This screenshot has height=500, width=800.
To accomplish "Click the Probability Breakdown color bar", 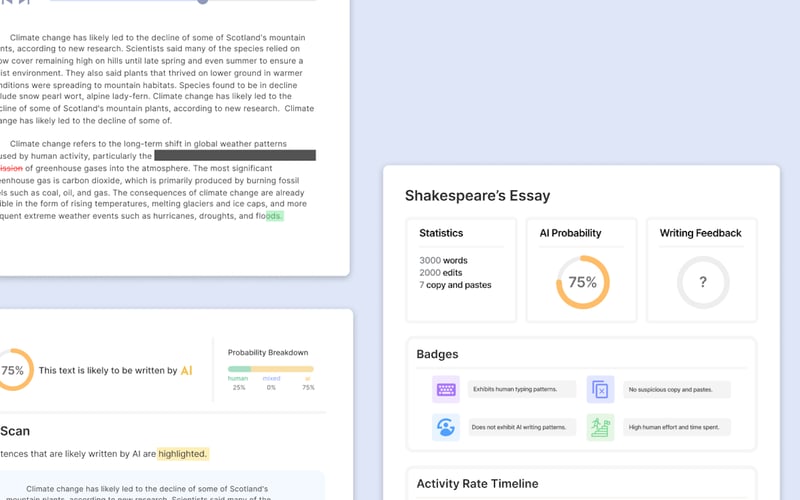I will [x=270, y=369].
